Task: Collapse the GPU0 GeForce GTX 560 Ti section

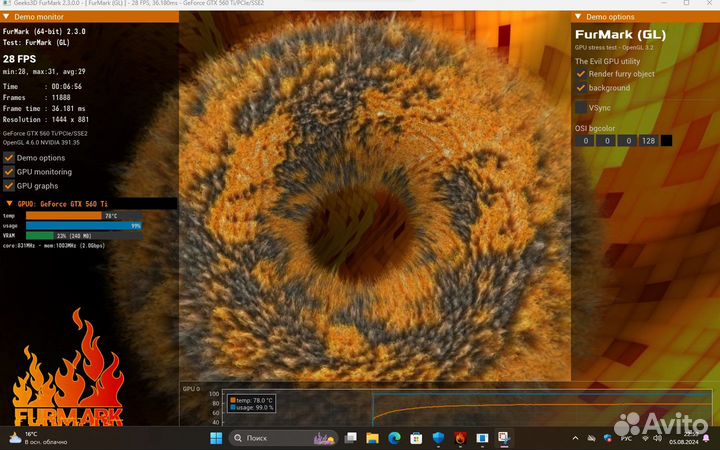Action: 9,203
